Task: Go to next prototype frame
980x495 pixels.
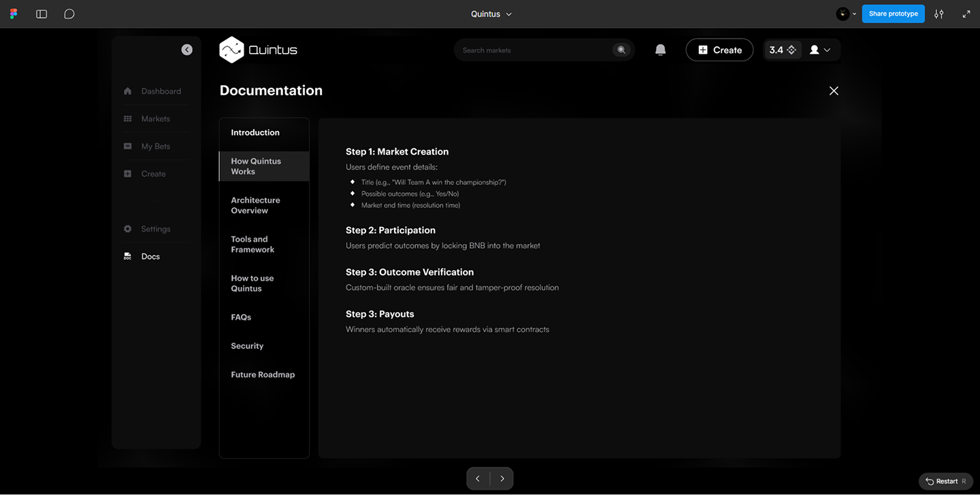Action: [x=502, y=479]
